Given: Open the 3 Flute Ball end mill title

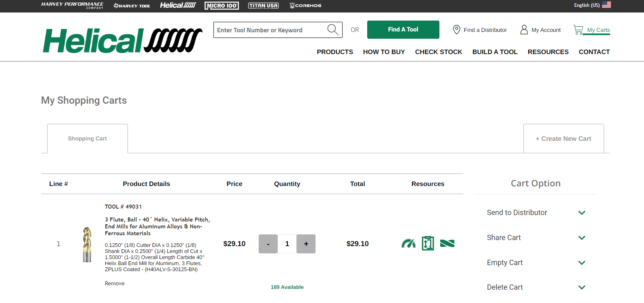Looking at the screenshot, I should click(x=157, y=226).
